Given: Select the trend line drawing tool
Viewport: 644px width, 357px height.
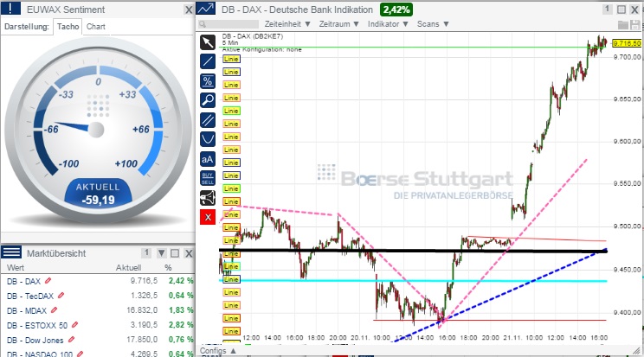Looking at the screenshot, I should pyautogui.click(x=208, y=61).
